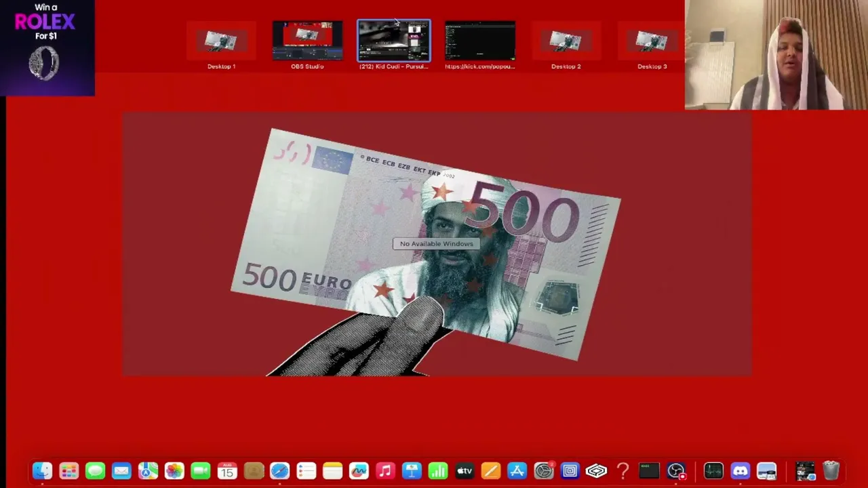Screen dimensions: 868x488
Task: Open the brown Contacts app icon
Action: coord(254,470)
